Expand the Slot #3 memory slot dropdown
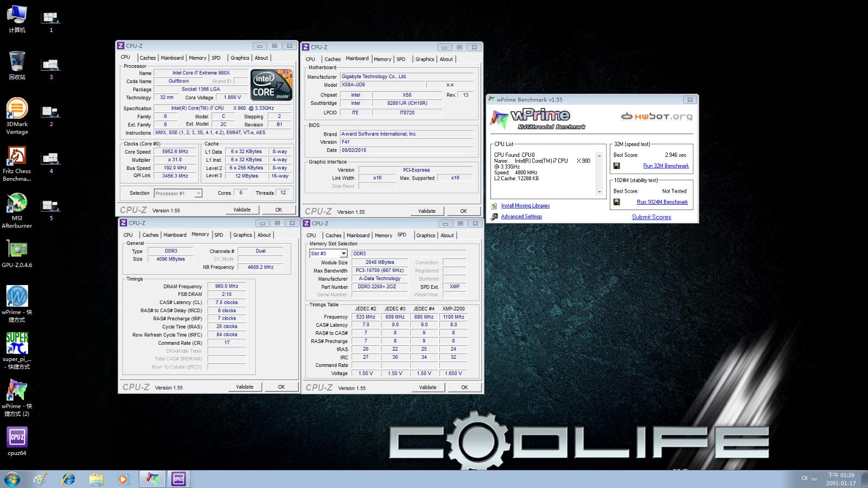The width and height of the screenshot is (868, 488). coord(343,253)
